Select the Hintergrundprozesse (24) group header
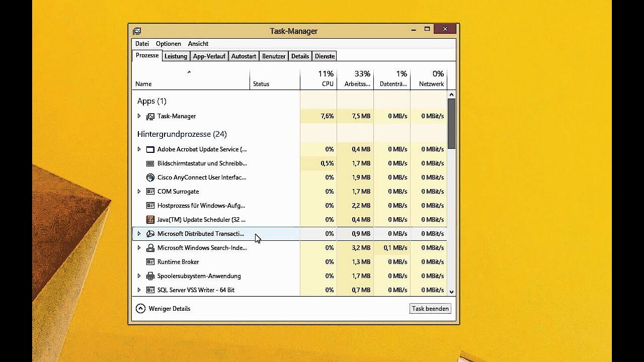This screenshot has height=362, width=644. pyautogui.click(x=182, y=134)
